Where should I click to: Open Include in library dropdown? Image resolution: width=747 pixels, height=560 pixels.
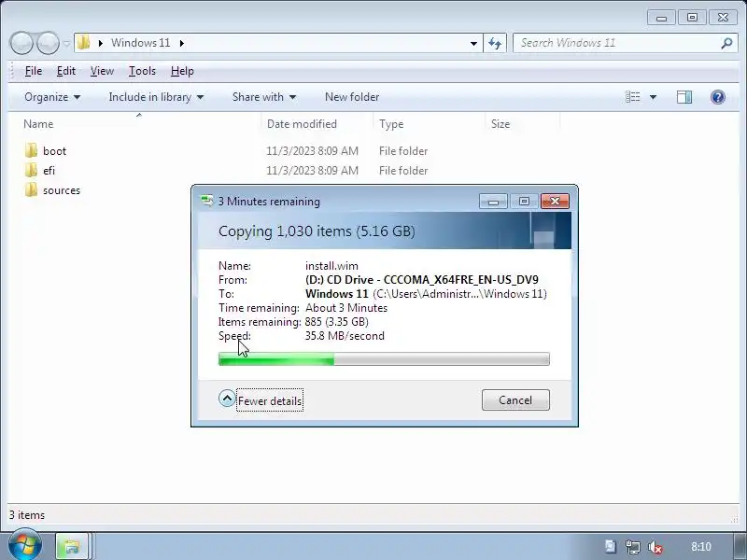(156, 97)
